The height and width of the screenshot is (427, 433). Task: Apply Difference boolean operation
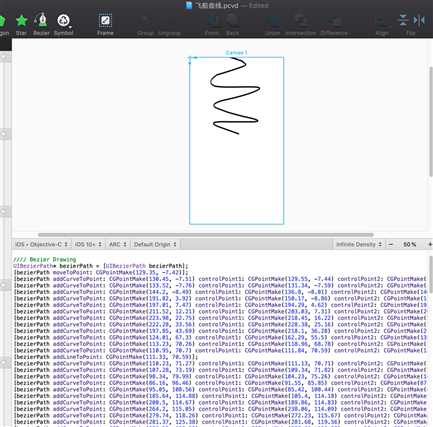tap(334, 25)
